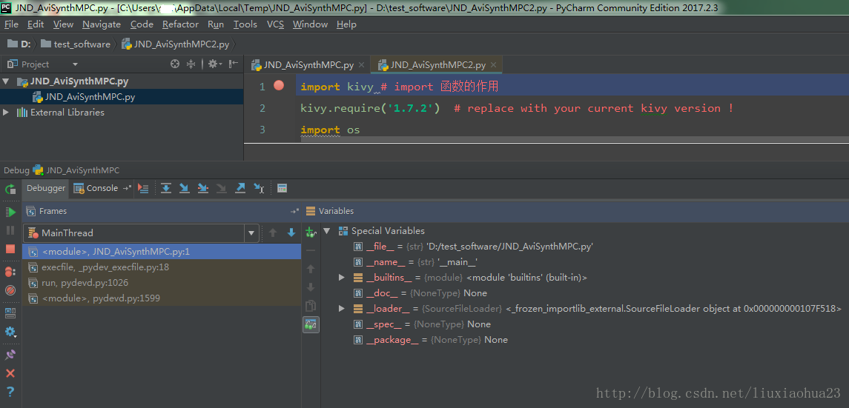The image size is (849, 408).
Task: Click the Step Out icon
Action: 240,188
